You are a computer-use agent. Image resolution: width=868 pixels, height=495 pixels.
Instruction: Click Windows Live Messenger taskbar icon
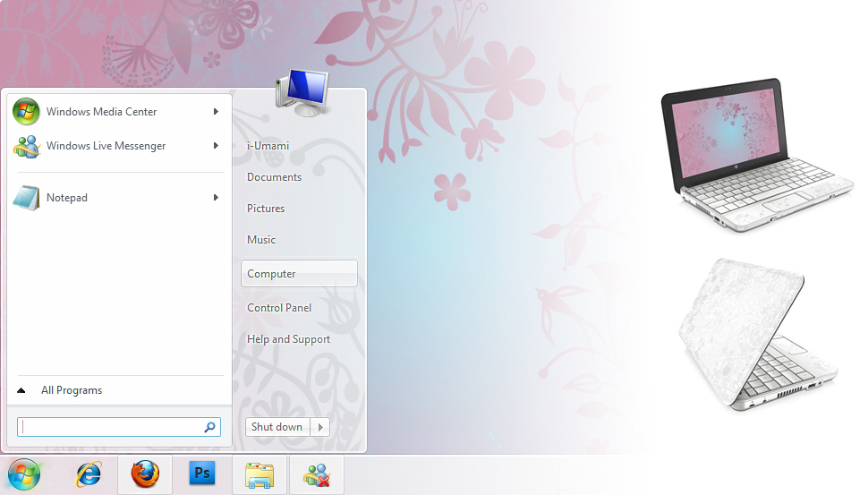pos(316,474)
